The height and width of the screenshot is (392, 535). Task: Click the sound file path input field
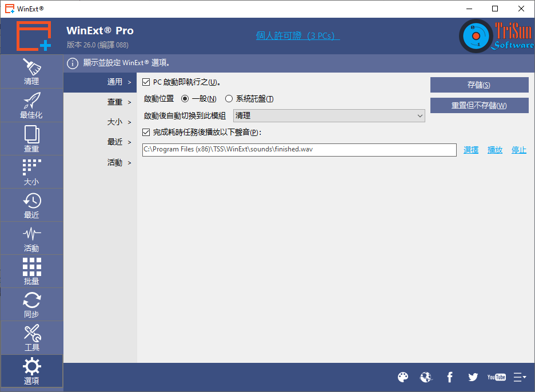300,150
